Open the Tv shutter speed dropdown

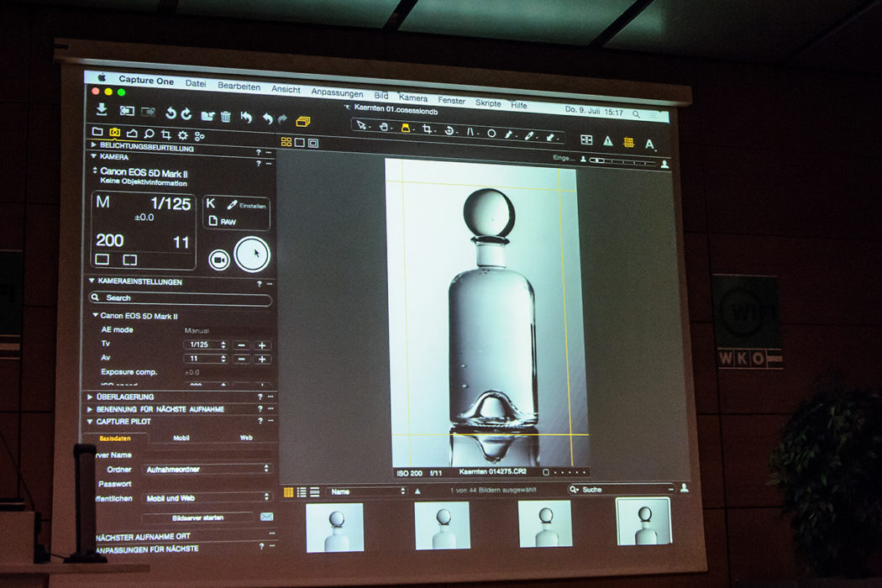pyautogui.click(x=207, y=343)
